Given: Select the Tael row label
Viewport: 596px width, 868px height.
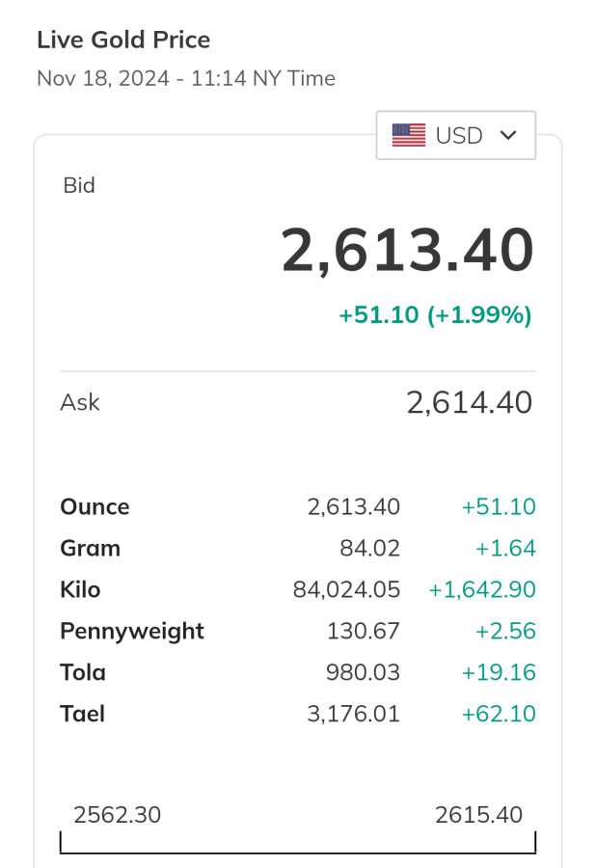Looking at the screenshot, I should tap(82, 714).
